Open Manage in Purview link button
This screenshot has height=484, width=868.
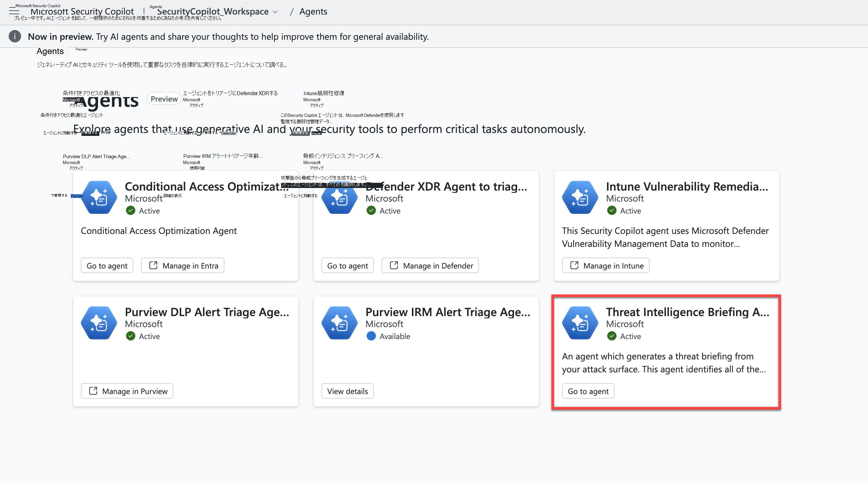click(127, 391)
